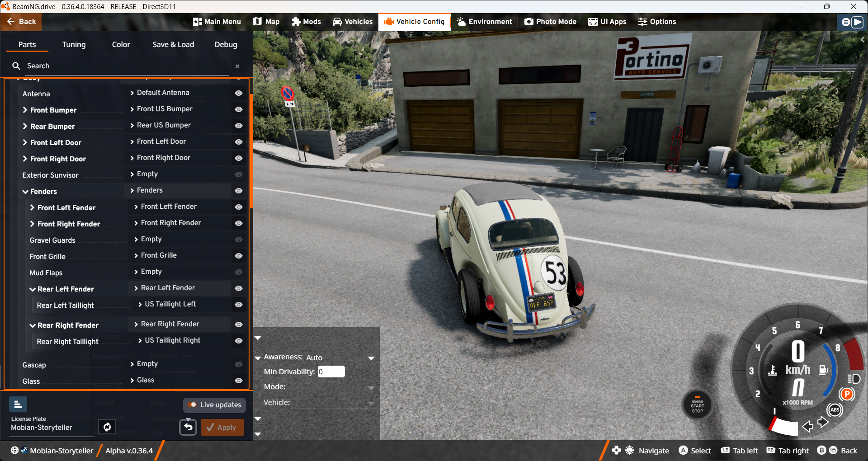Image resolution: width=868 pixels, height=461 pixels.
Task: Click the Back controller hint in footer
Action: click(837, 451)
